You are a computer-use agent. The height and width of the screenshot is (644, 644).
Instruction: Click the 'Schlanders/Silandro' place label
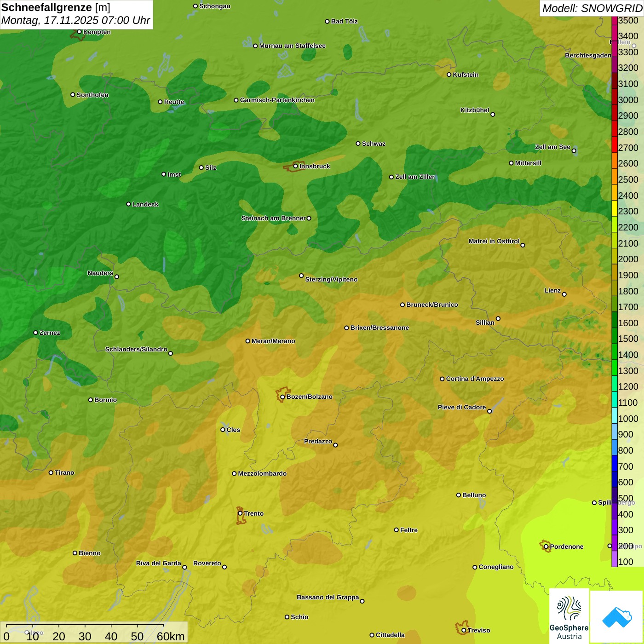136,349
